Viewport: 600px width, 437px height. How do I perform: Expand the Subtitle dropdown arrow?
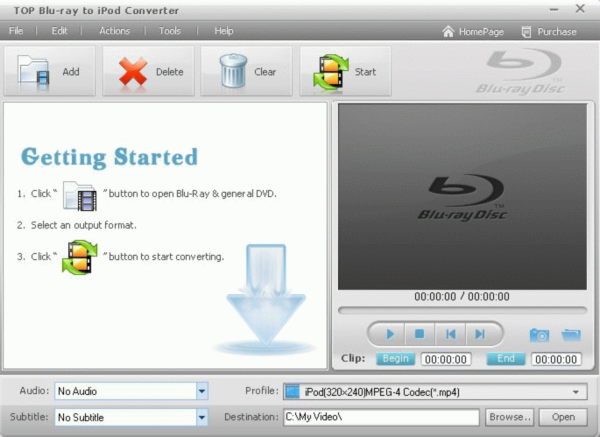pyautogui.click(x=202, y=417)
